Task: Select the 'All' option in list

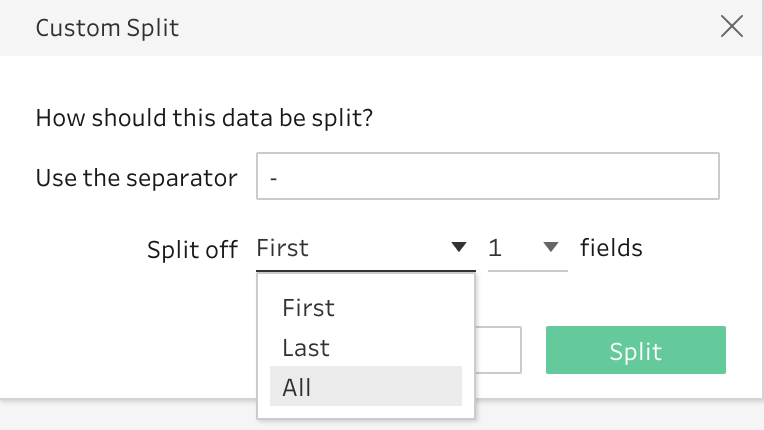Action: (x=297, y=388)
